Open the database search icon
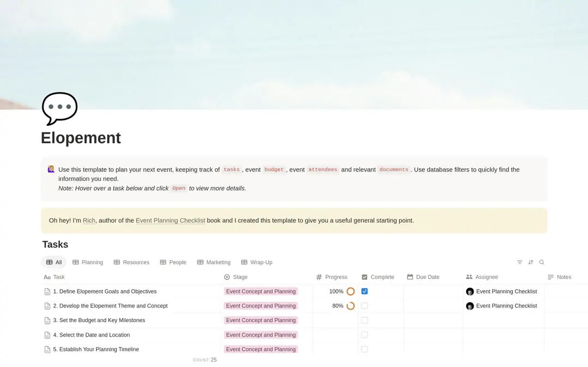Screen dimensions: 588x367 coord(542,262)
